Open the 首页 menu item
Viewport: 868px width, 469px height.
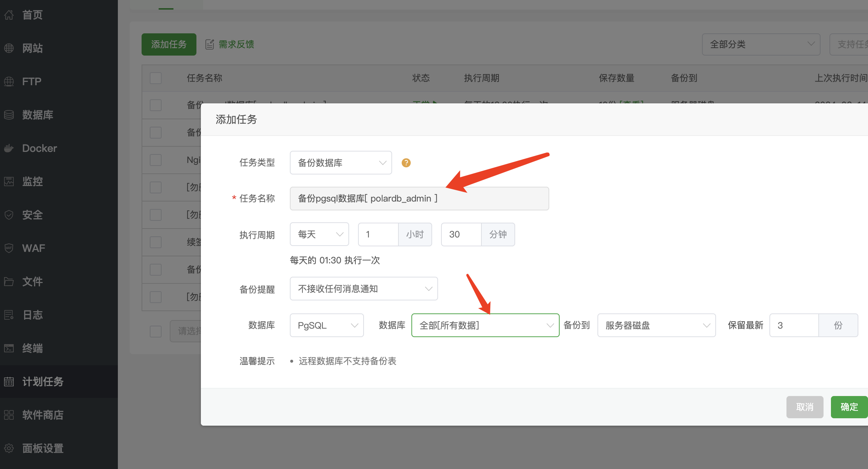click(x=33, y=15)
